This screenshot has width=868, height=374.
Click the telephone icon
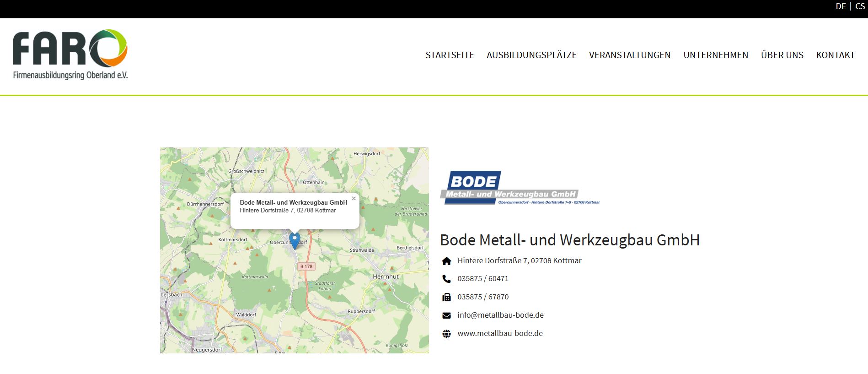pos(447,279)
